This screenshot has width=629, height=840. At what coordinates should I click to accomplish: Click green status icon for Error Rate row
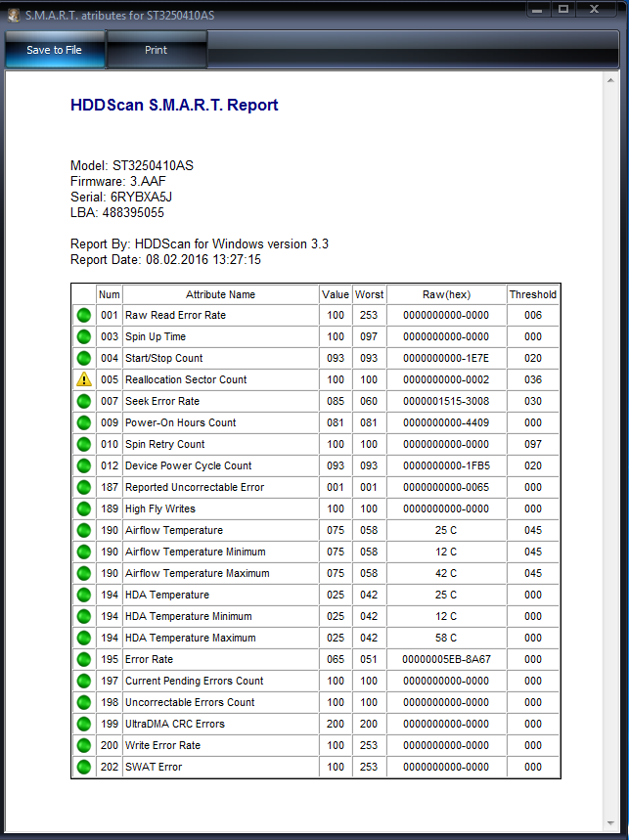point(84,659)
